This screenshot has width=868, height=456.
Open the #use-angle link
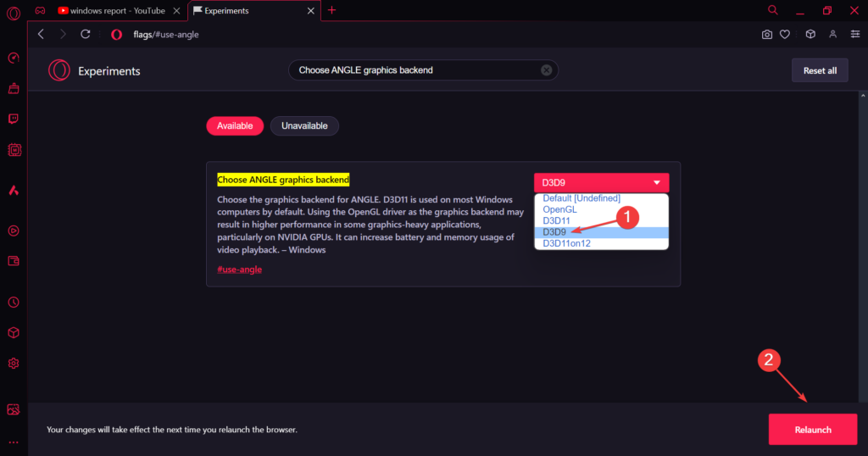coord(239,270)
